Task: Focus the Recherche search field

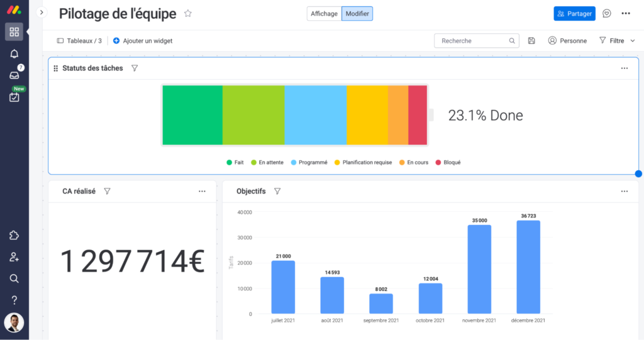Action: tap(477, 41)
